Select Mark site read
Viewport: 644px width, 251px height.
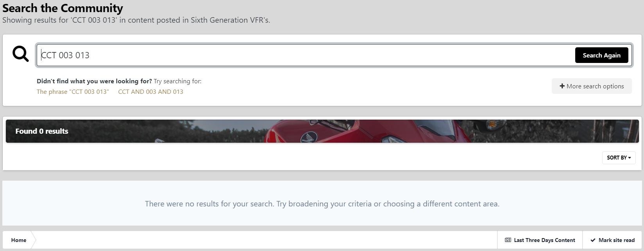click(612, 240)
